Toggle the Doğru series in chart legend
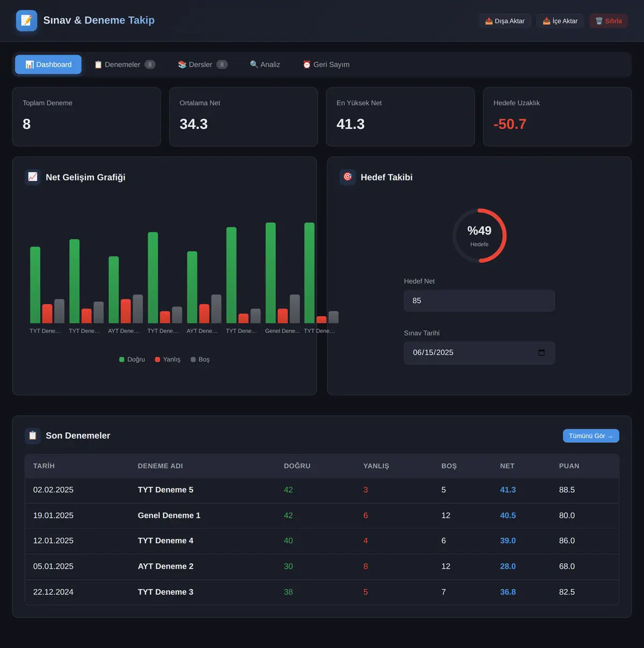644x648 pixels. [132, 360]
